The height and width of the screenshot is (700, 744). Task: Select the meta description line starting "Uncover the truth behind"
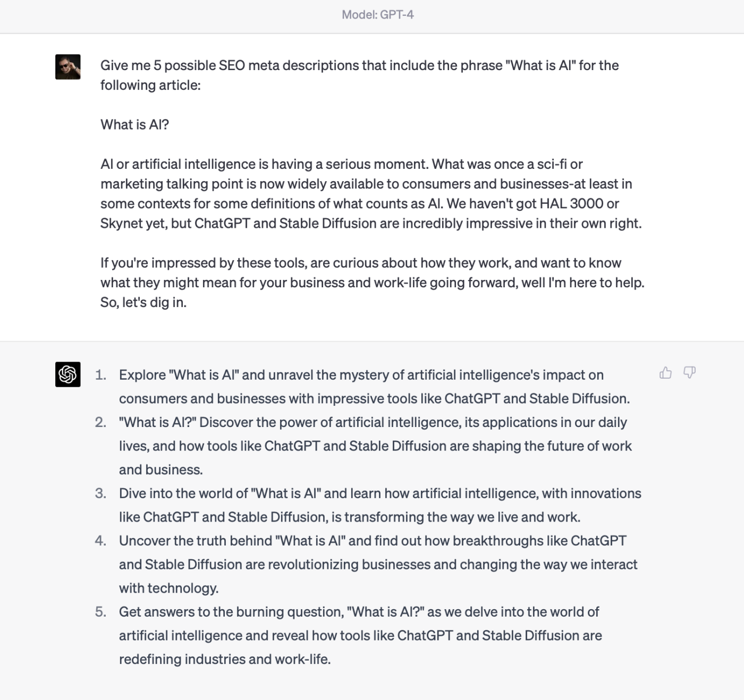click(373, 541)
